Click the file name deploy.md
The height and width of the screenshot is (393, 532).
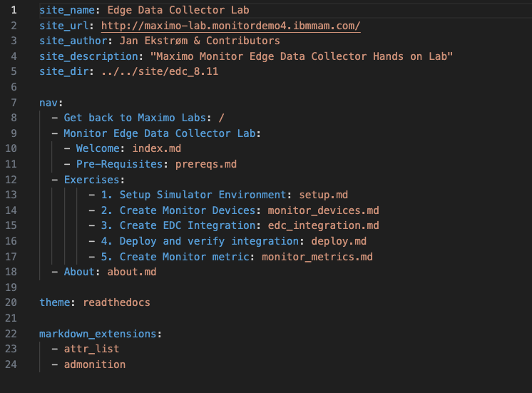pos(339,241)
